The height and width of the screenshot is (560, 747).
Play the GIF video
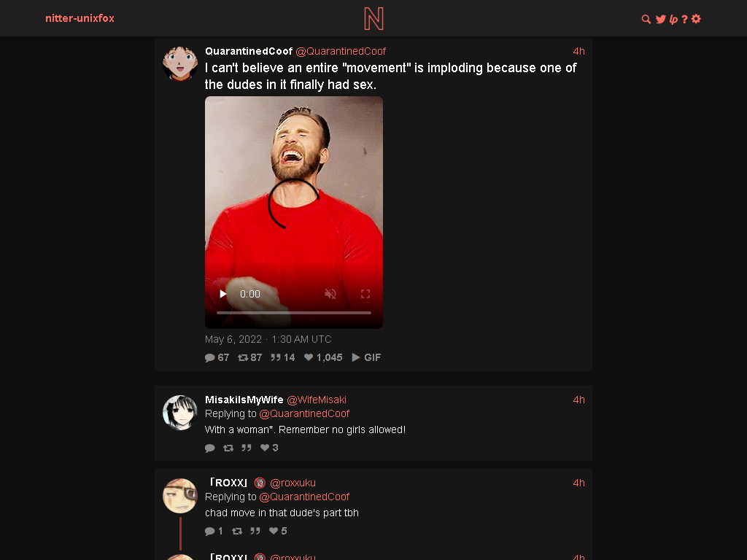coord(222,294)
